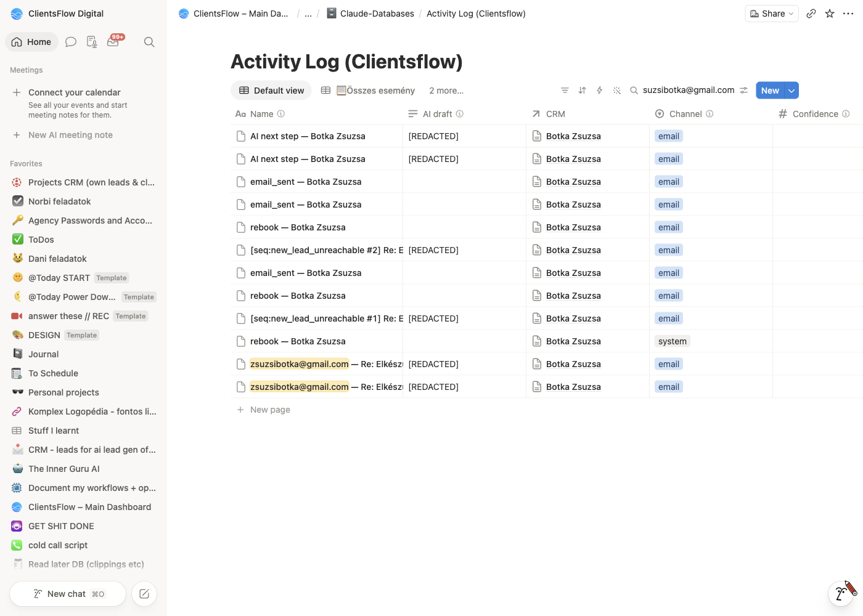863x616 pixels.
Task: Click the plus icon beside Connect your calendar
Action: tap(17, 92)
